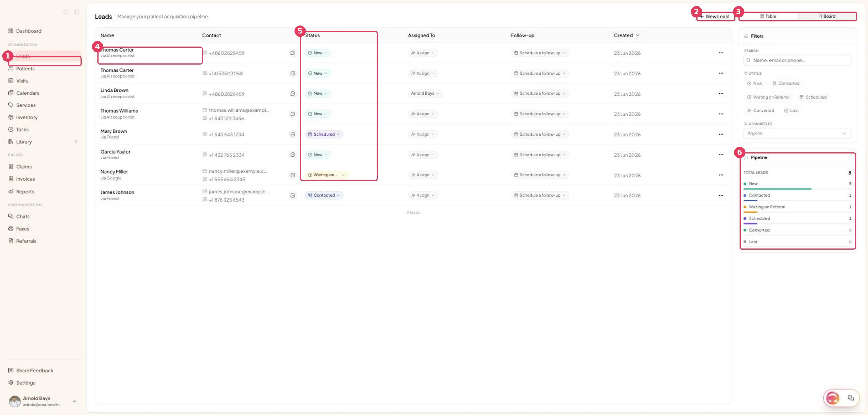The width and height of the screenshot is (868, 415).
Task: Open more options for Garcia Yaylor
Action: pos(721,155)
